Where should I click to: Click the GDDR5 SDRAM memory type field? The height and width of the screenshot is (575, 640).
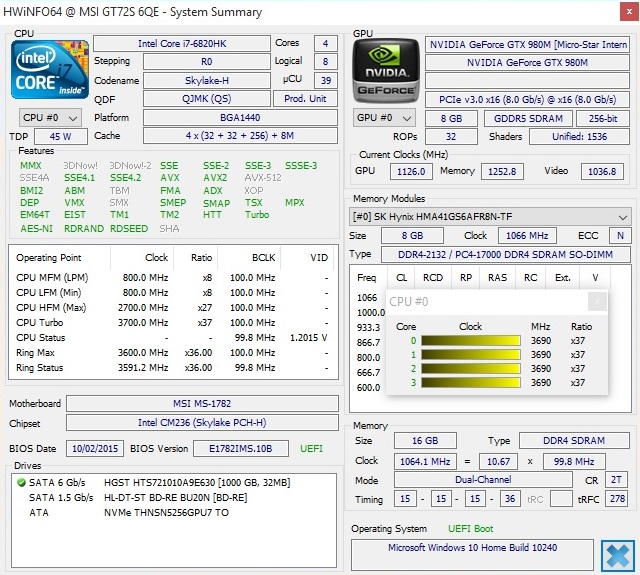coord(528,118)
